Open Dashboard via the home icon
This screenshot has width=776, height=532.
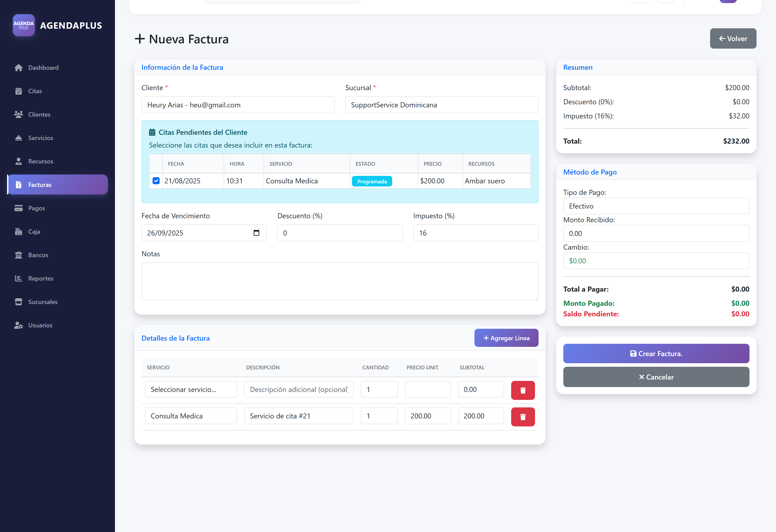(x=19, y=68)
